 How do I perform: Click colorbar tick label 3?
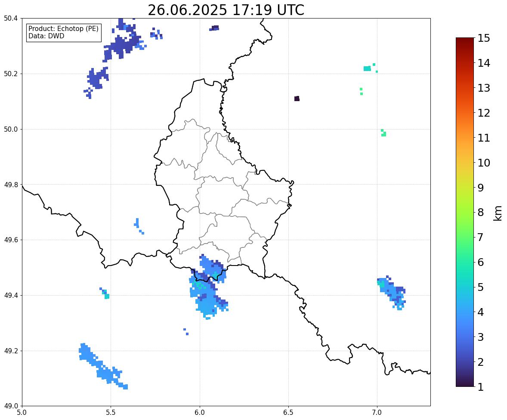click(481, 337)
